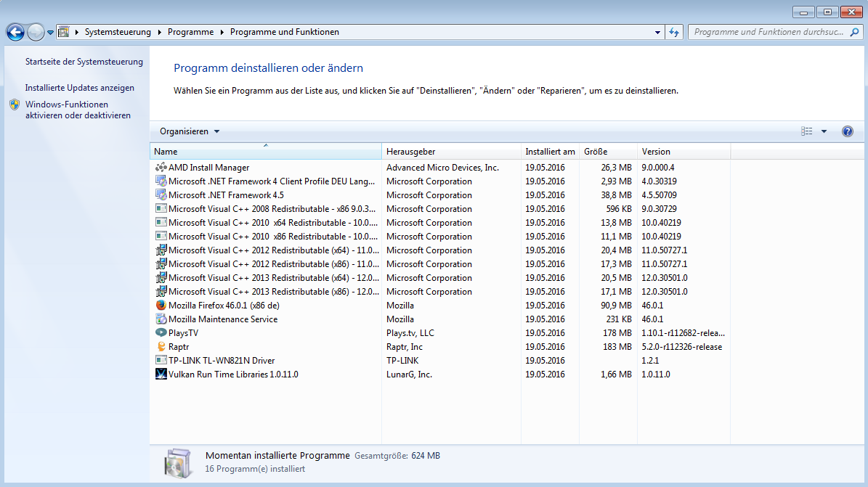Click the Mozilla Firefox 46.0.1 icon
868x487 pixels.
(161, 305)
